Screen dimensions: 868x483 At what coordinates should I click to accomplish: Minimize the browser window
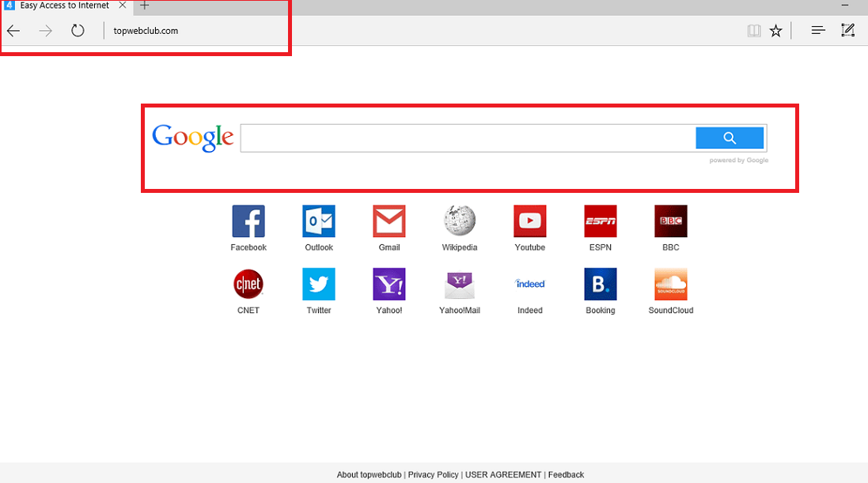click(x=845, y=6)
